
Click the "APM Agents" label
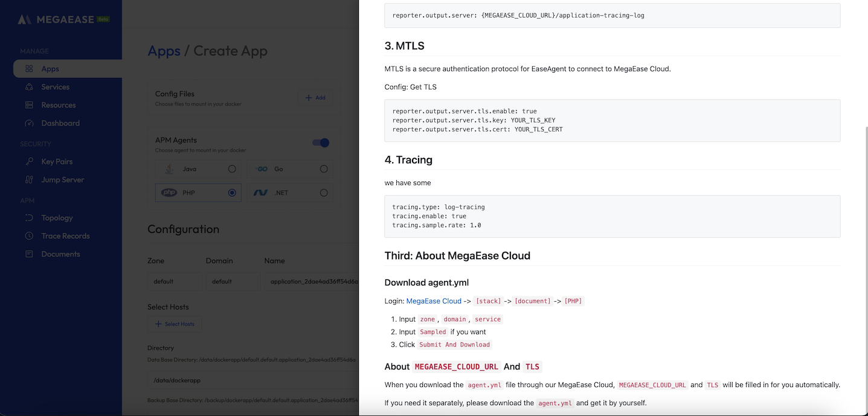click(x=176, y=140)
